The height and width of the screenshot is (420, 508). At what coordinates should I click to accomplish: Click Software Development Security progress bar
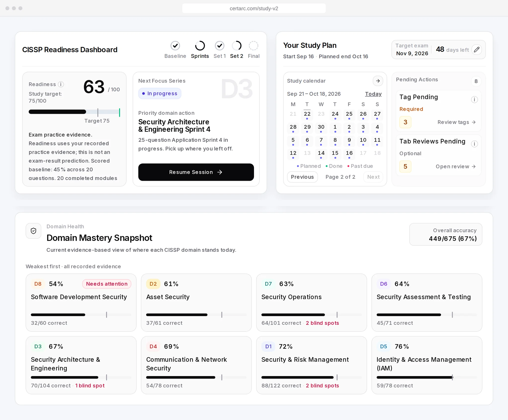pos(81,315)
